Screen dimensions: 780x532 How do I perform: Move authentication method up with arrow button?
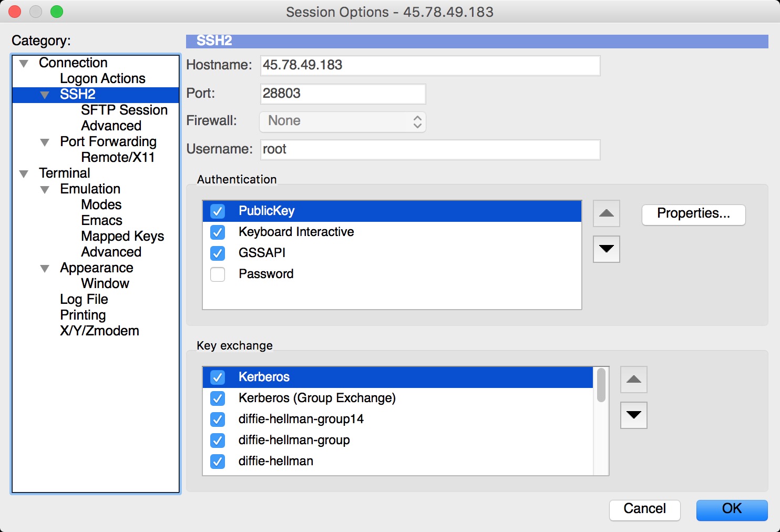tap(607, 213)
